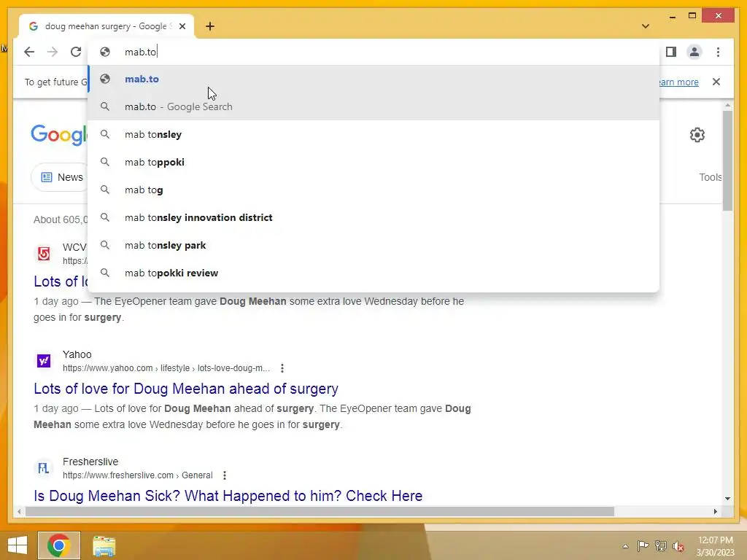Screen dimensions: 747x560
Task: Select the mab tonsley park suggestion
Action: [x=374, y=245]
